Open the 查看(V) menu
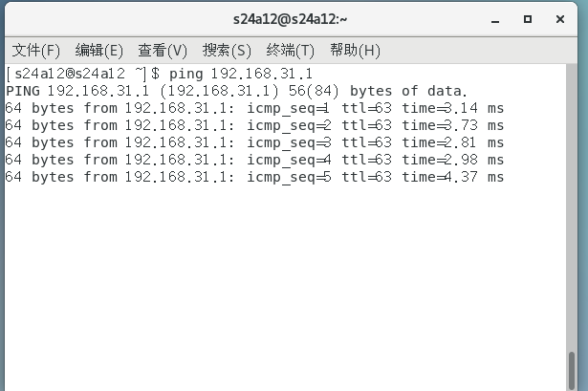This screenshot has width=588, height=391. tap(163, 50)
